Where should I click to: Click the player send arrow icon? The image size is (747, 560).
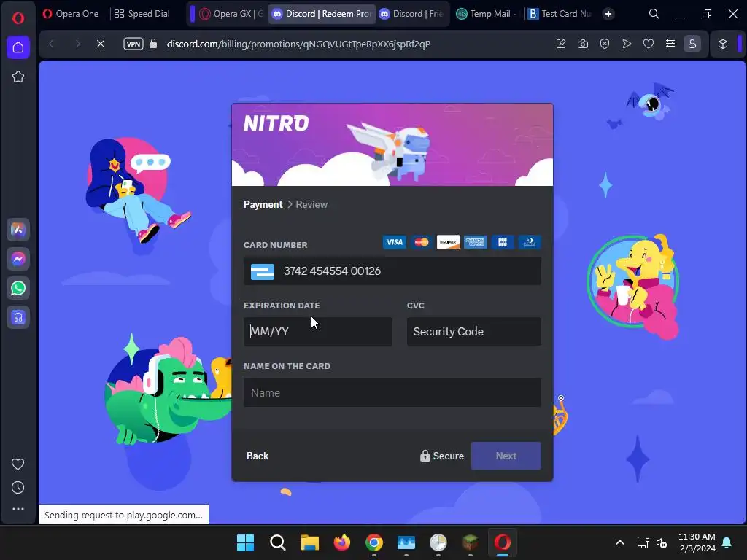point(627,44)
